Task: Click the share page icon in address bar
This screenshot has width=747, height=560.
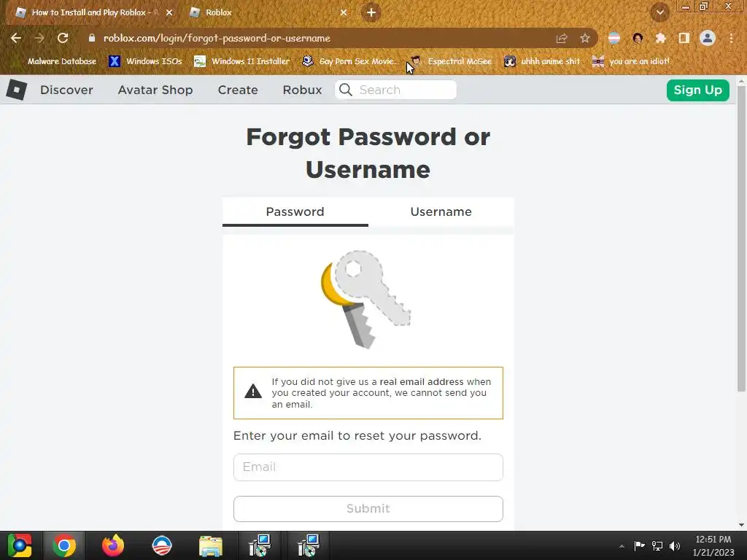Action: coord(562,38)
